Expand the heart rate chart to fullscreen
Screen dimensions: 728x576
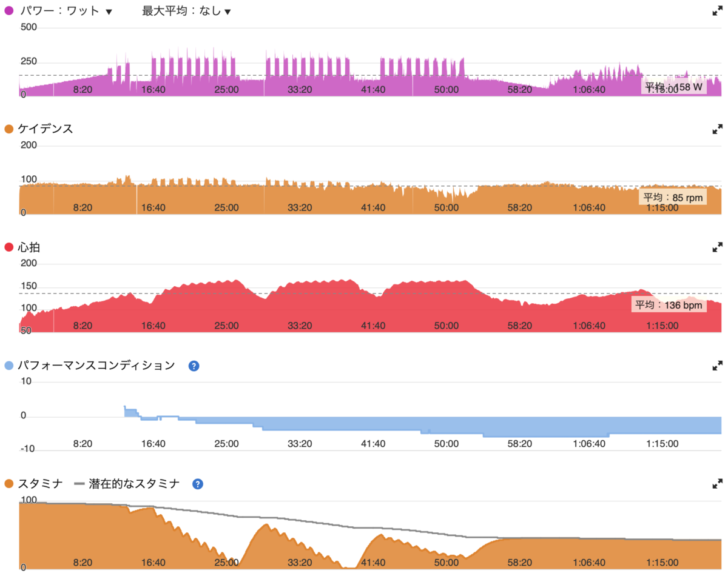[717, 247]
